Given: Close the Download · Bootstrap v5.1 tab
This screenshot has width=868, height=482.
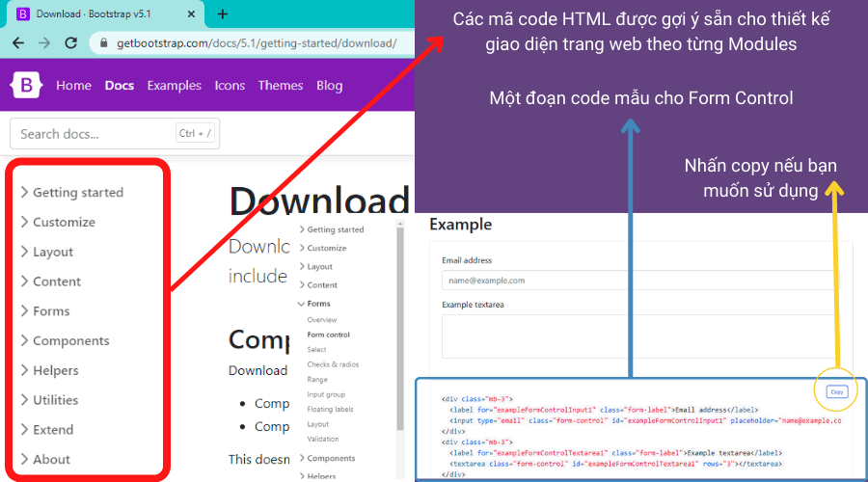Looking at the screenshot, I should click(x=191, y=13).
